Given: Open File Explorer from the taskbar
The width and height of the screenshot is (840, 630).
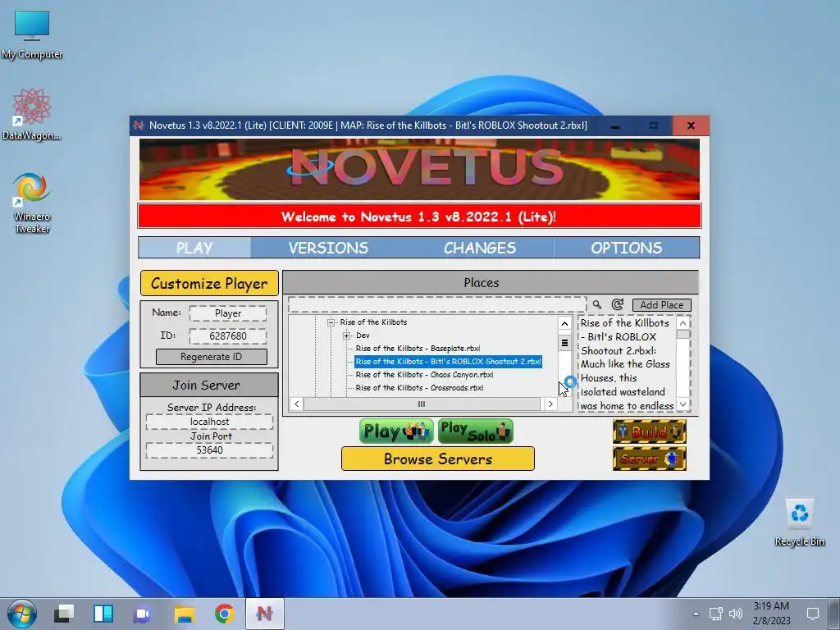Looking at the screenshot, I should (185, 614).
